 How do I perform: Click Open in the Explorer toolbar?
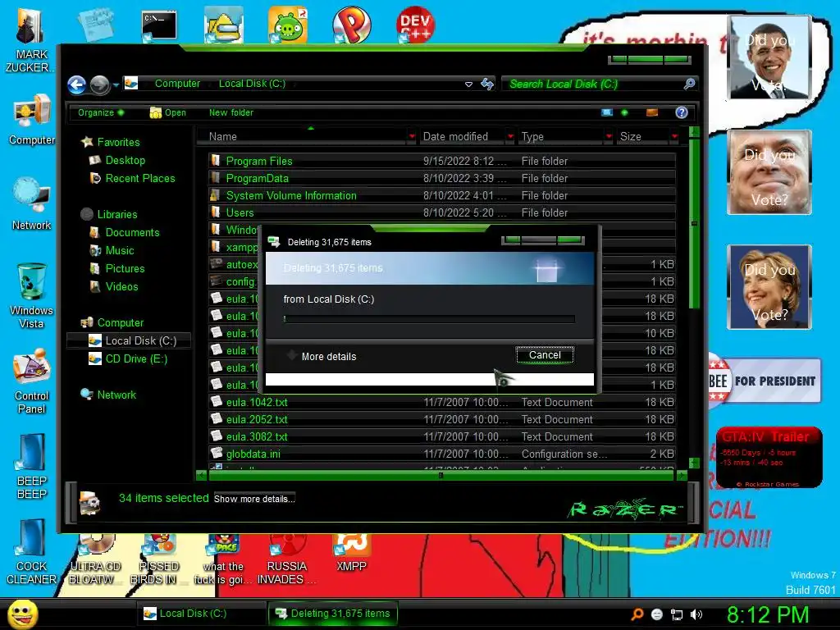point(168,112)
